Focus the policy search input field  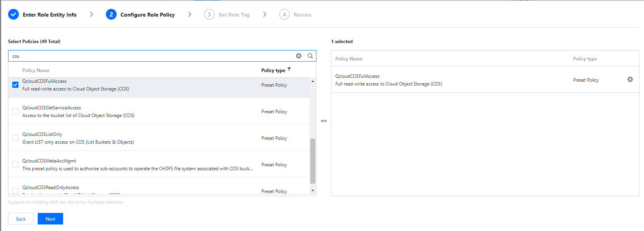(150, 56)
